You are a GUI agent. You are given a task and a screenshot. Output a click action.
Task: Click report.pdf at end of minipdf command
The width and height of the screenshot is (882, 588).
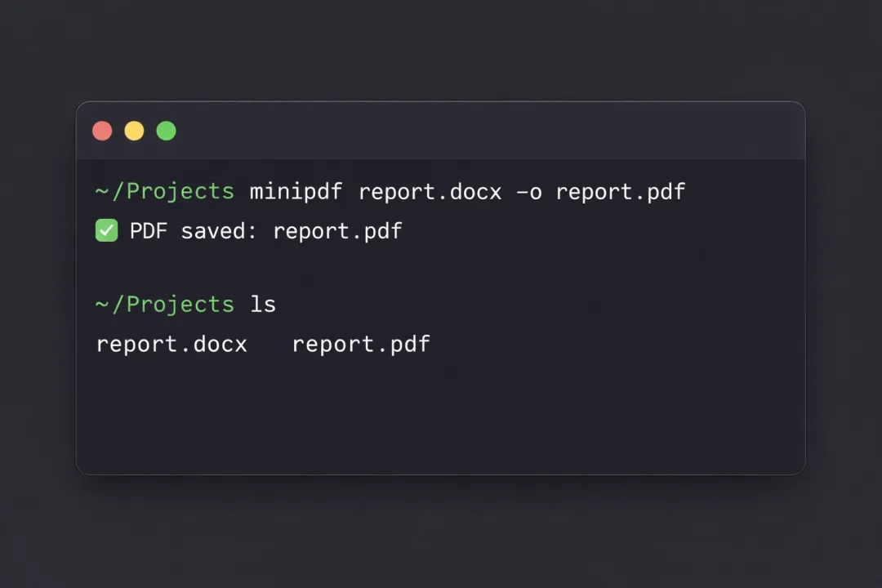tap(621, 192)
